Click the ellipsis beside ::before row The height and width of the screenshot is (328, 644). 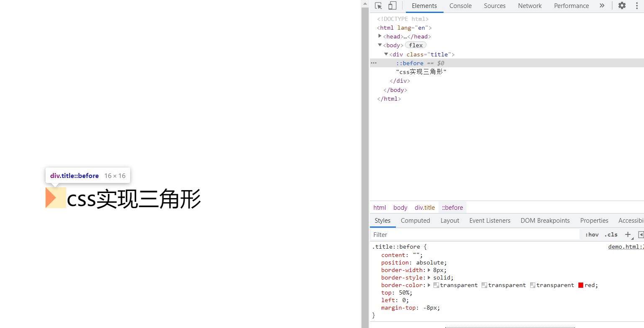click(x=374, y=63)
